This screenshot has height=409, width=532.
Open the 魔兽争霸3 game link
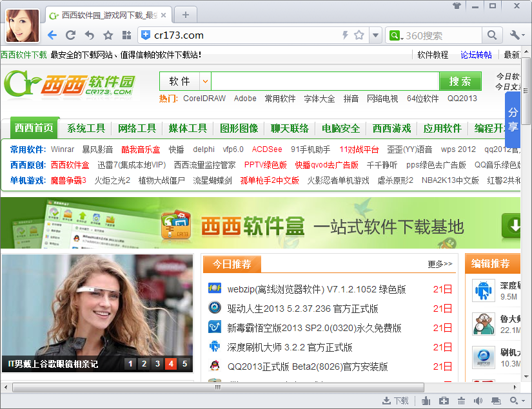(x=68, y=180)
